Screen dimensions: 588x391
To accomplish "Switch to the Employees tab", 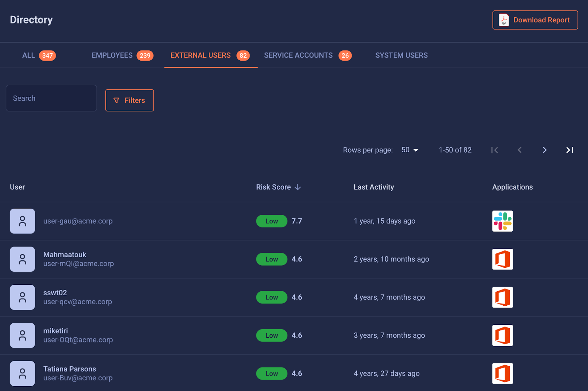I will tap(122, 55).
